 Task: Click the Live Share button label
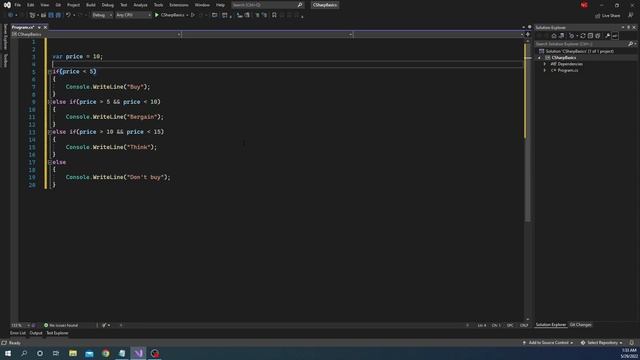click(x=611, y=16)
